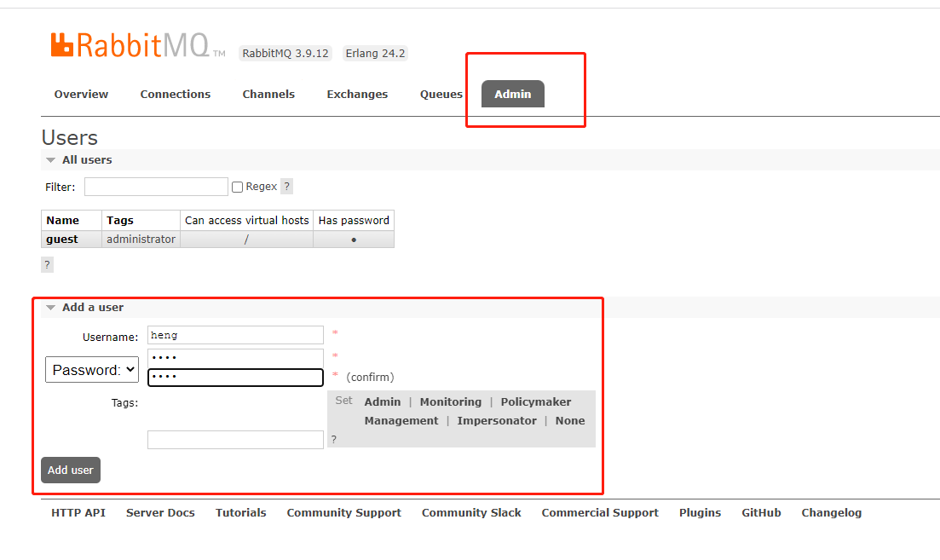The image size is (940, 560).
Task: Select the Admin tab
Action: click(512, 94)
